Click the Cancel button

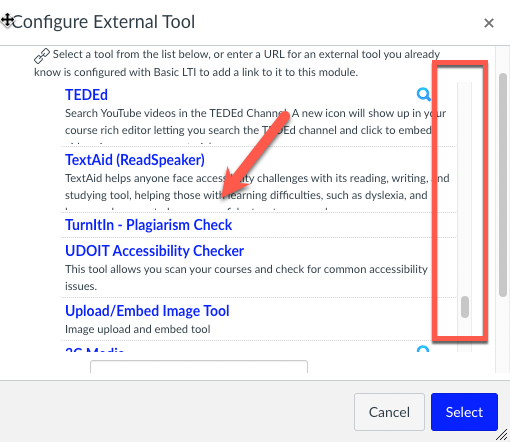(x=389, y=412)
